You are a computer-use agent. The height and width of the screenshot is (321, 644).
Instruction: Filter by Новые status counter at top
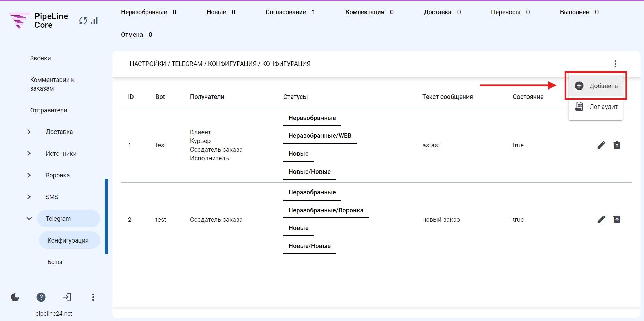pos(221,12)
